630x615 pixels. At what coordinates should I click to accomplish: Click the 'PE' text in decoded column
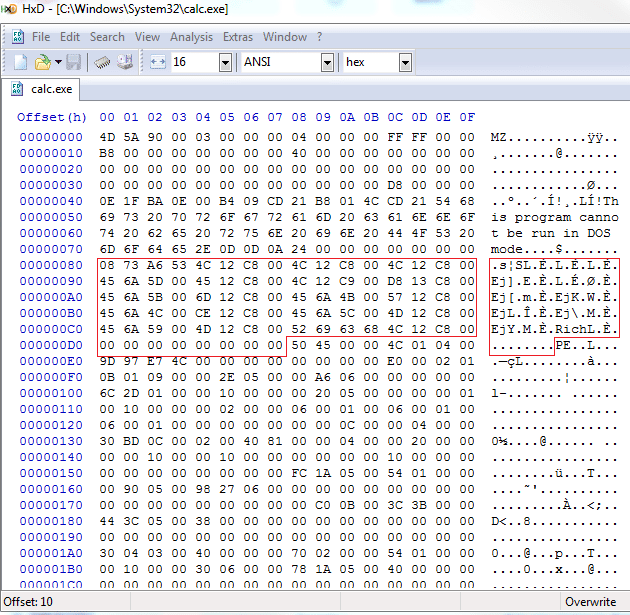562,345
